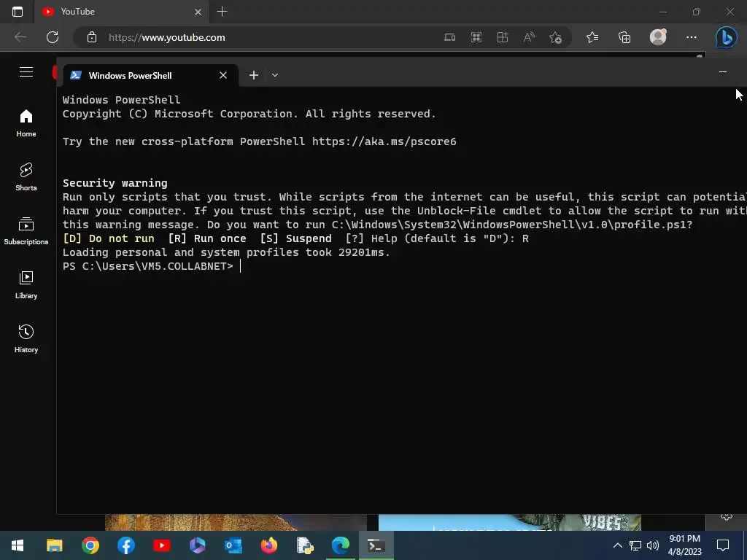Launch Google Chrome from taskbar

(90, 545)
